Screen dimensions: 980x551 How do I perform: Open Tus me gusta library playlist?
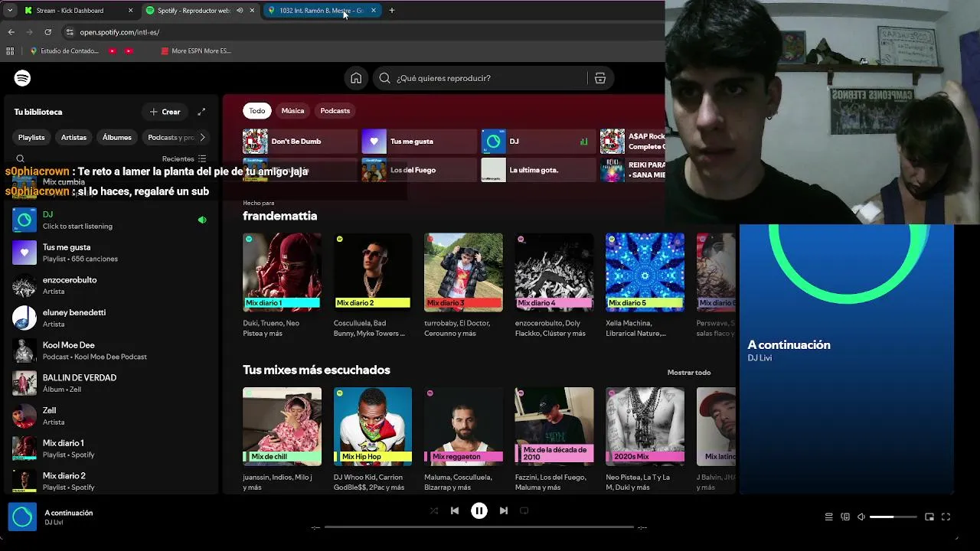pos(111,253)
